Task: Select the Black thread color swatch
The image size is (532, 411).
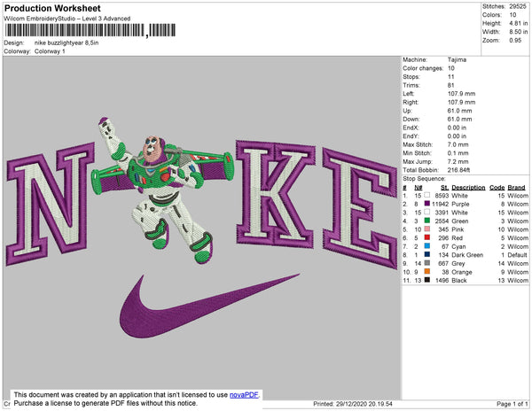Action: coord(427,280)
